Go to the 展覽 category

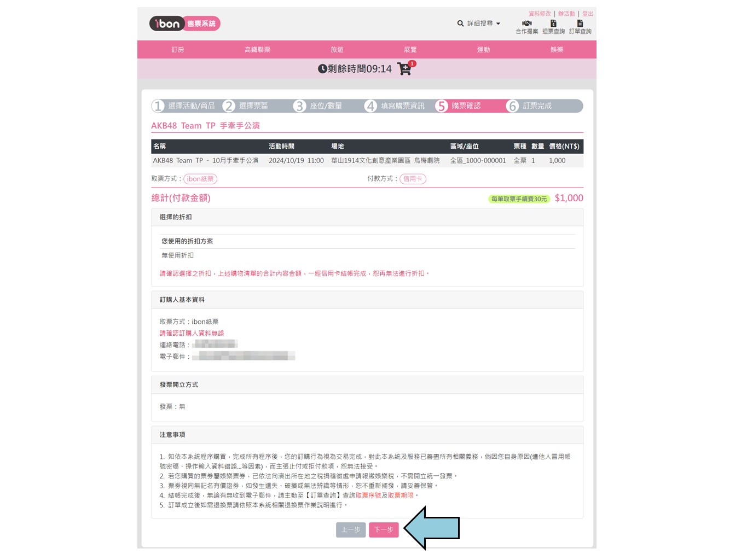[x=410, y=50]
